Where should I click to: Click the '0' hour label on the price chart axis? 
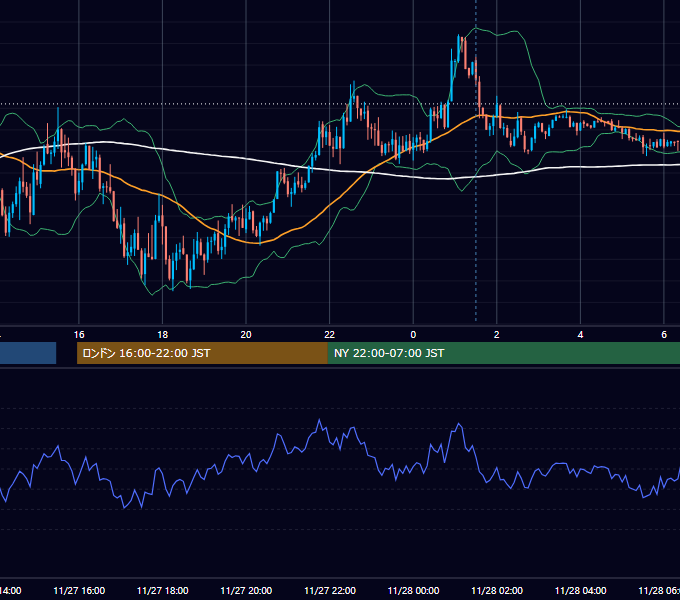[x=413, y=335]
